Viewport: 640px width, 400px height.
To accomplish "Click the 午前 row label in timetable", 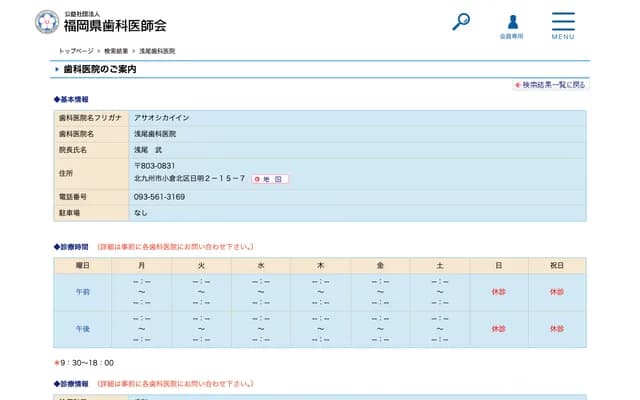I will point(83,292).
